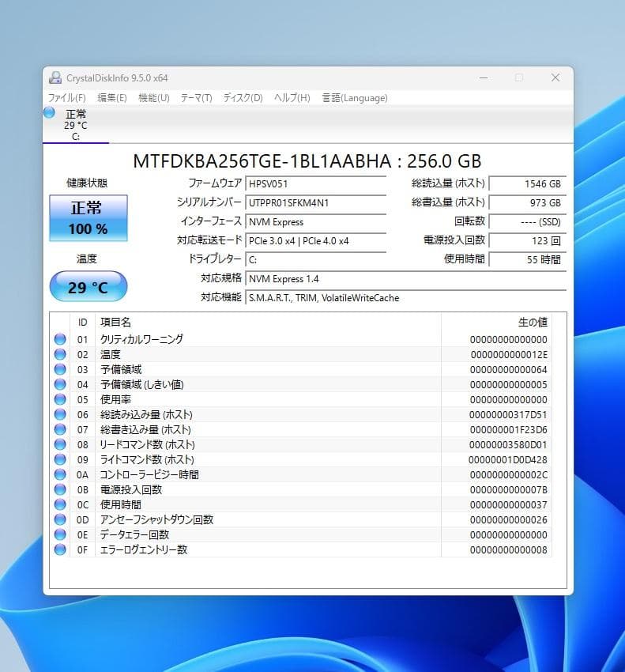Click status orb of row 0A コントローラービジー時間
This screenshot has height=672, width=625.
(60, 474)
